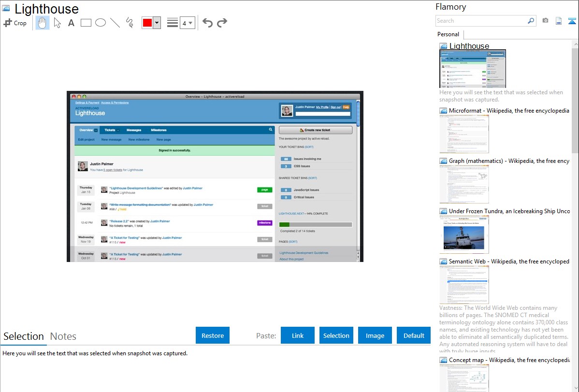Switch to the Notes tab
The width and height of the screenshot is (579, 392).
tap(63, 336)
